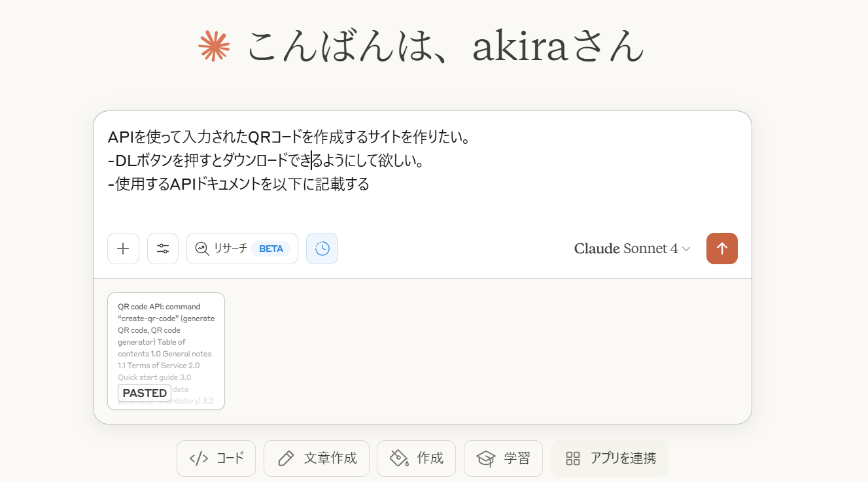Click the code brackets icon

199,458
